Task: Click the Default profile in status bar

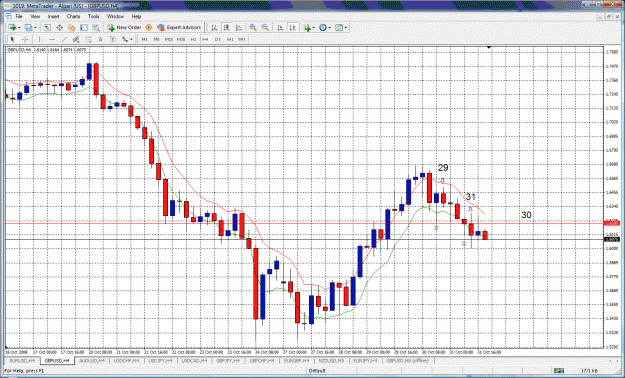Action: [317, 371]
